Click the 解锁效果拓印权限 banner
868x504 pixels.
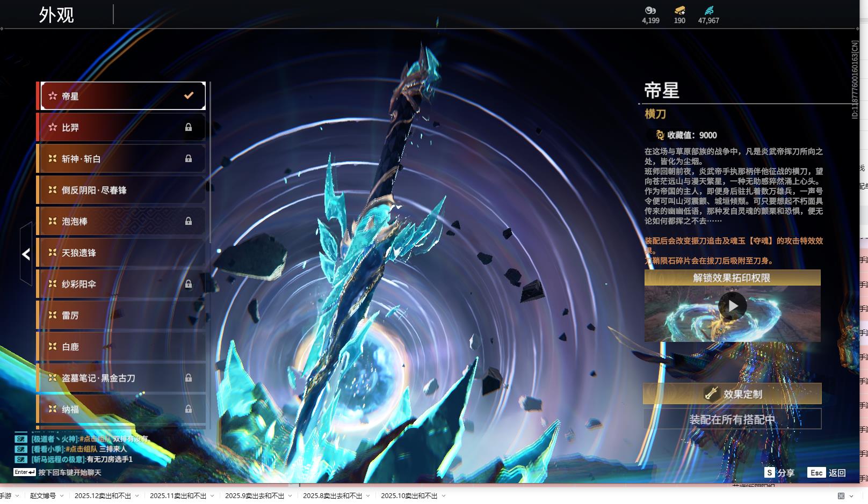tap(732, 277)
